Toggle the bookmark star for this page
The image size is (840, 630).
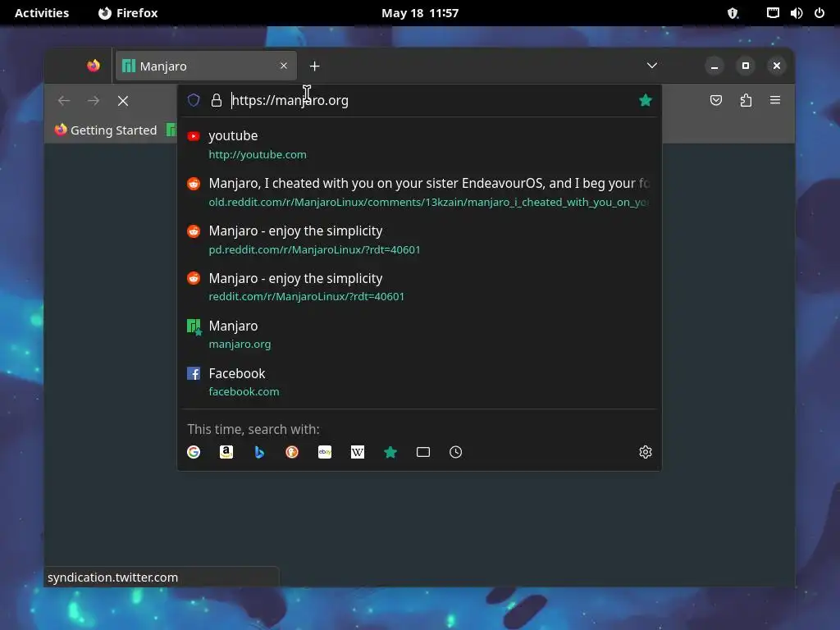click(x=646, y=100)
